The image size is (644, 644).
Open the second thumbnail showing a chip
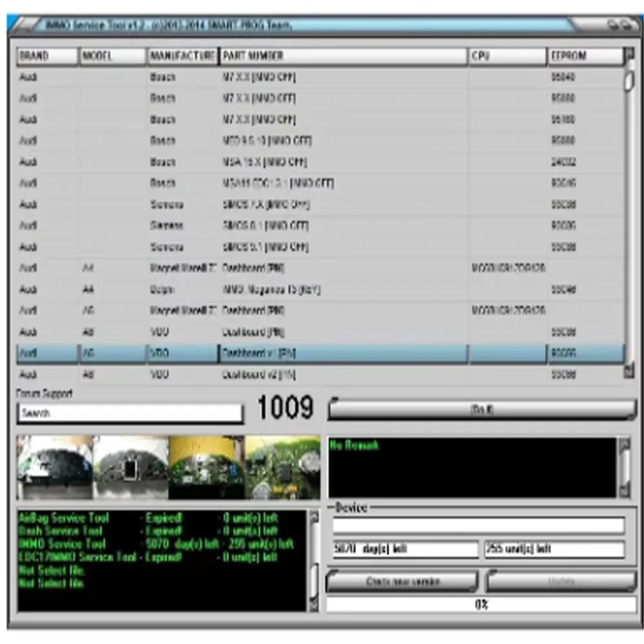coord(131,468)
